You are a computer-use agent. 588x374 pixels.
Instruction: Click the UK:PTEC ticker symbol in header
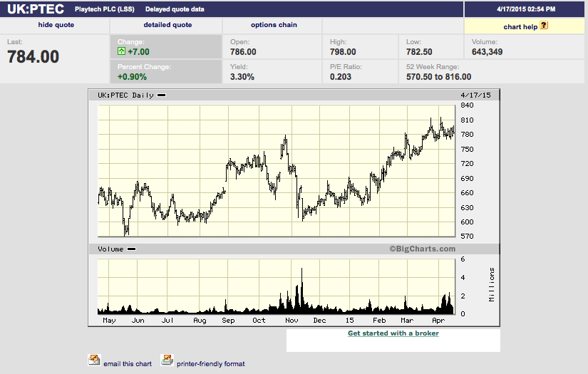(x=35, y=9)
